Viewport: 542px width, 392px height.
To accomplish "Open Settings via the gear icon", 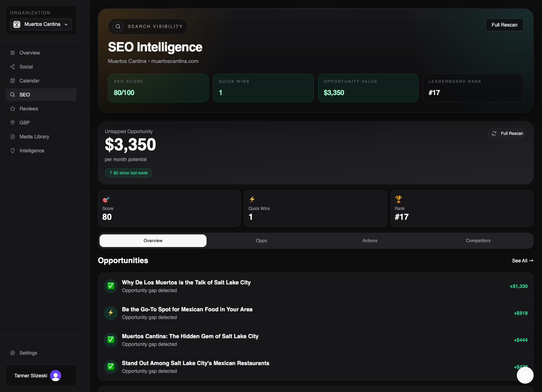I will (x=13, y=353).
